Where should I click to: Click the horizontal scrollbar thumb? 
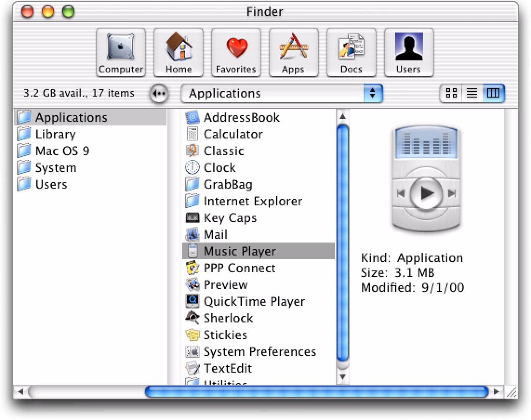(x=316, y=392)
